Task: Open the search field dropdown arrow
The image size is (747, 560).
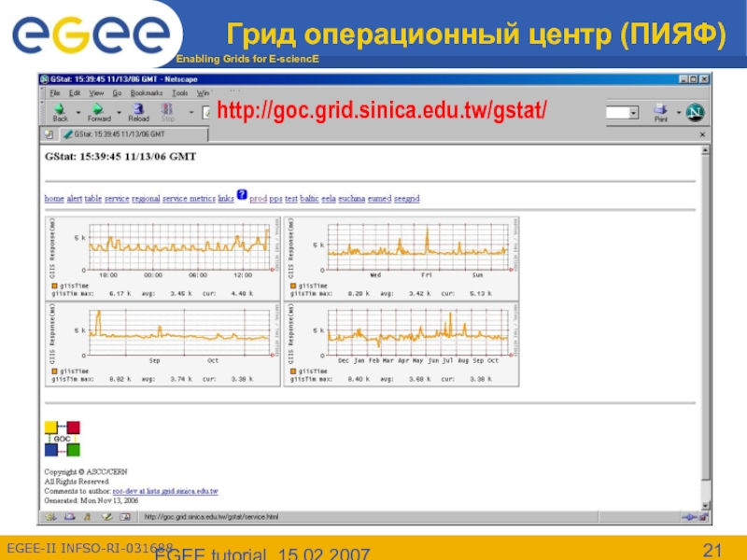Action: [634, 113]
